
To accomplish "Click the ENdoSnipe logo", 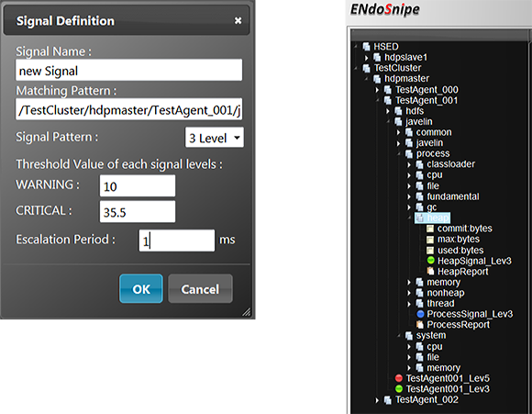I will tap(384, 9).
